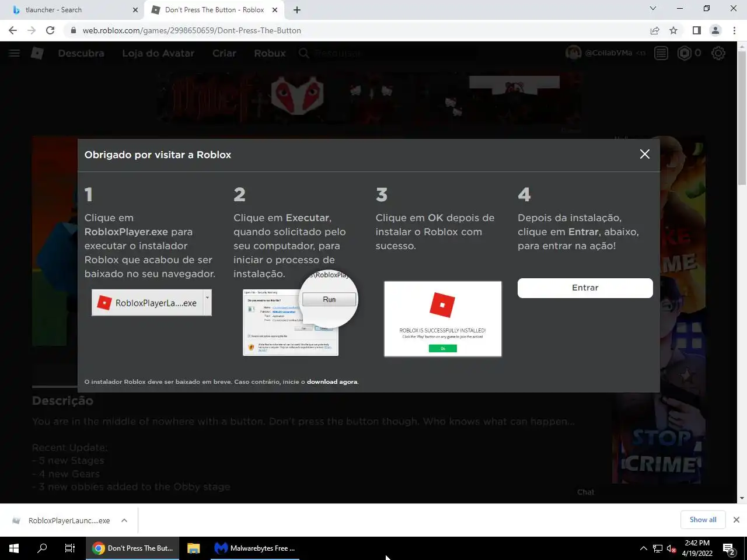Open the muted volume tray icon
The height and width of the screenshot is (560, 747).
coord(672,548)
